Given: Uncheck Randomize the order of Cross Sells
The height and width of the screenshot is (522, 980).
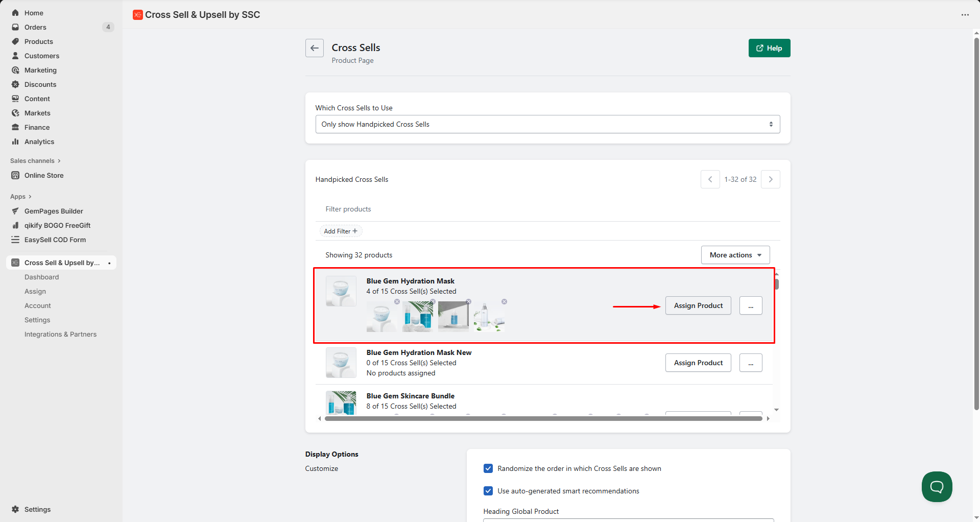Looking at the screenshot, I should pyautogui.click(x=488, y=468).
